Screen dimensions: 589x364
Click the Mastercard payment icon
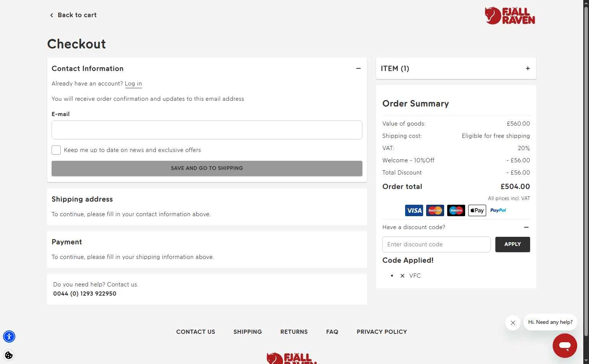(435, 210)
